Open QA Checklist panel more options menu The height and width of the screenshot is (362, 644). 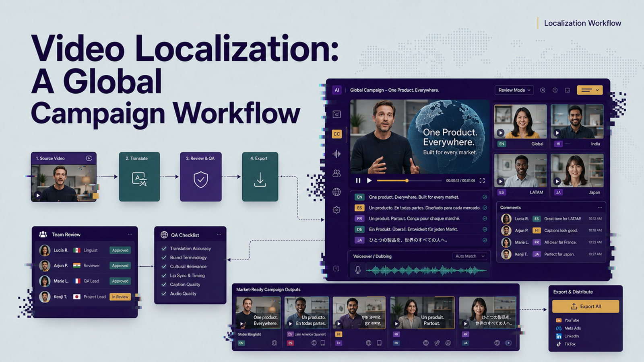point(219,234)
